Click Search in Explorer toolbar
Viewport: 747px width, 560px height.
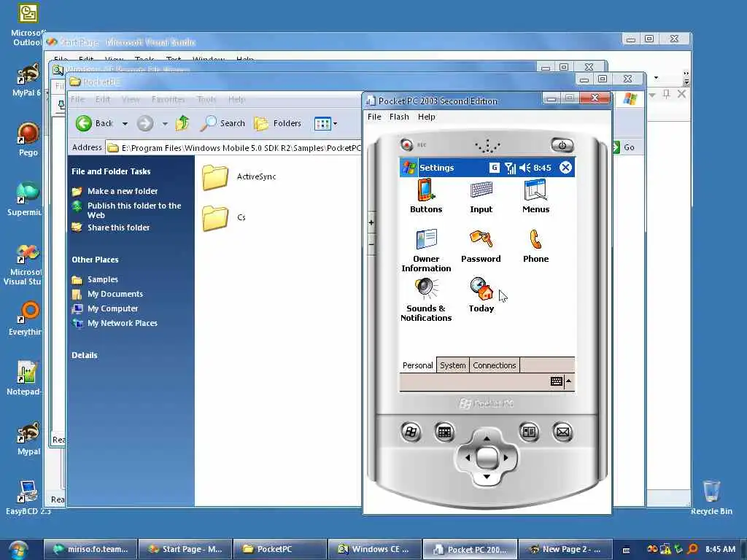click(222, 123)
